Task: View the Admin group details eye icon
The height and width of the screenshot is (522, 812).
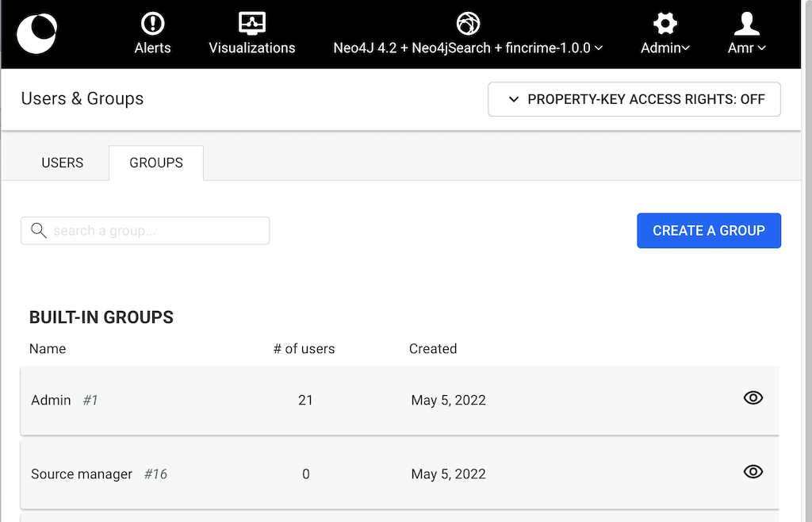Action: 753,397
